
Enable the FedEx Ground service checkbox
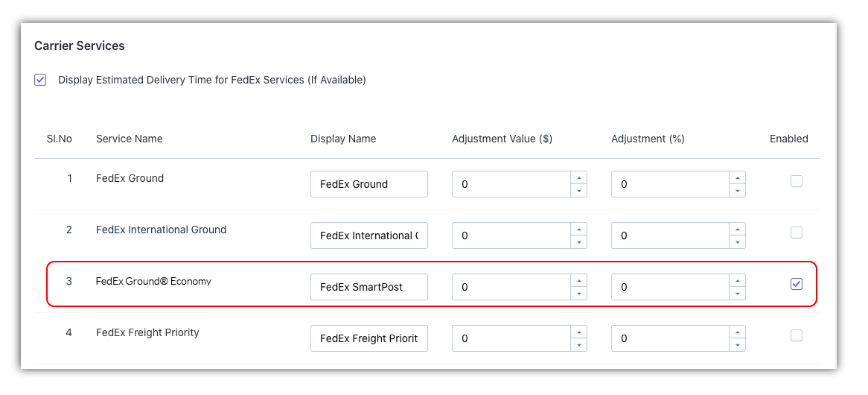(x=796, y=181)
